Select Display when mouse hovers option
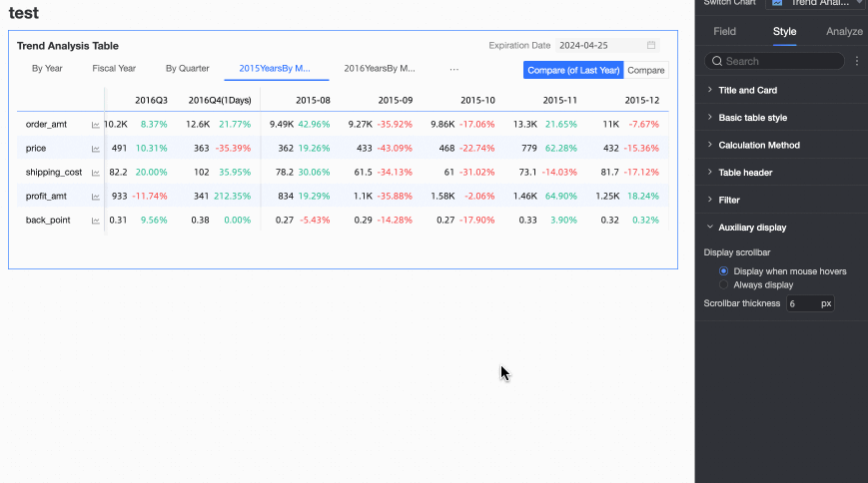Screen dimensions: 868x483 [x=723, y=271]
